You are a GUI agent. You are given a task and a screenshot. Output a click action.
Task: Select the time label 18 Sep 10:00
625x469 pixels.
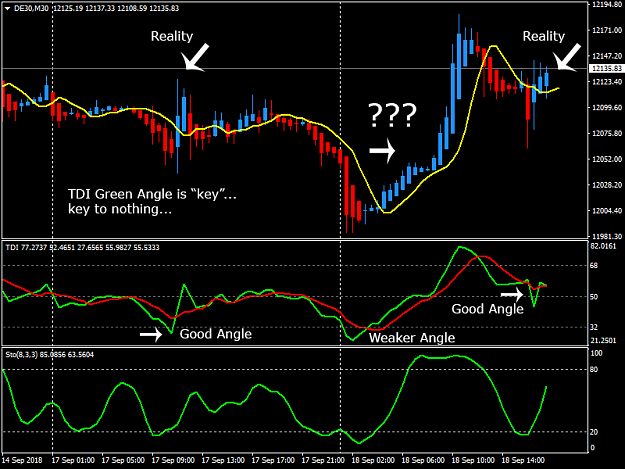click(x=473, y=460)
